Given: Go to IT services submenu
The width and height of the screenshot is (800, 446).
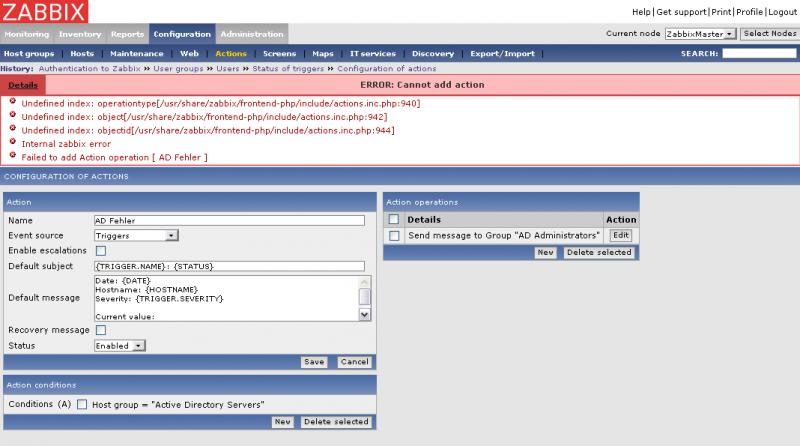Looking at the screenshot, I should [372, 54].
